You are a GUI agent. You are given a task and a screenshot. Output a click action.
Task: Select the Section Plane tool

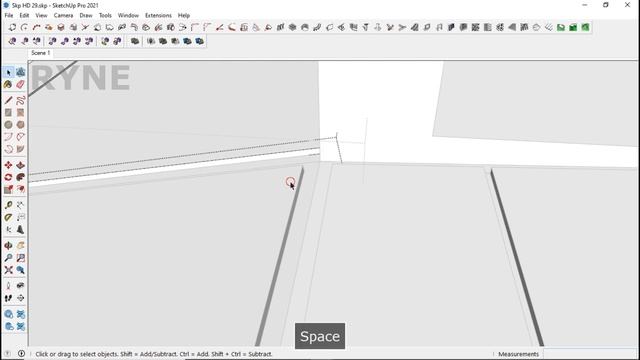pyautogui.click(x=20, y=298)
